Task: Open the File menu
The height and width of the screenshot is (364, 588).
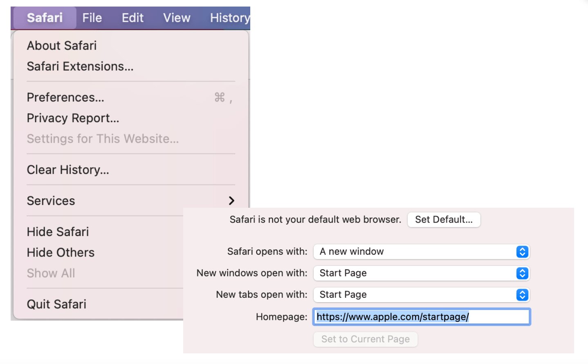Action: [x=92, y=18]
